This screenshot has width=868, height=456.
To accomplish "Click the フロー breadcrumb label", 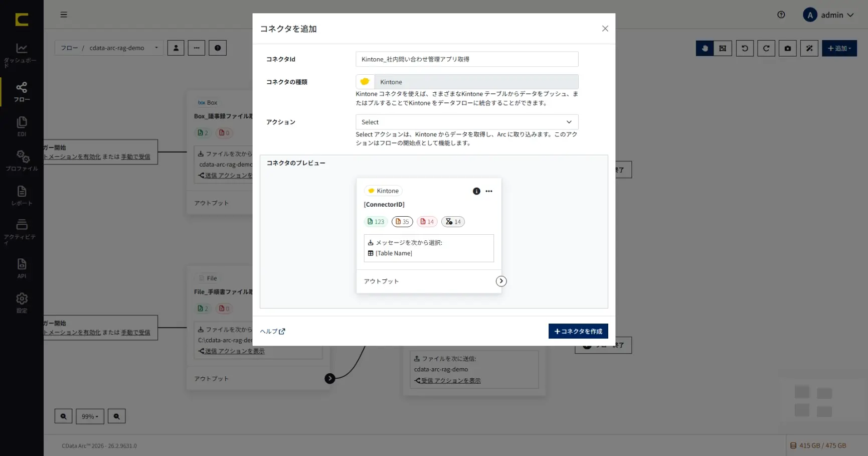I will [x=69, y=48].
